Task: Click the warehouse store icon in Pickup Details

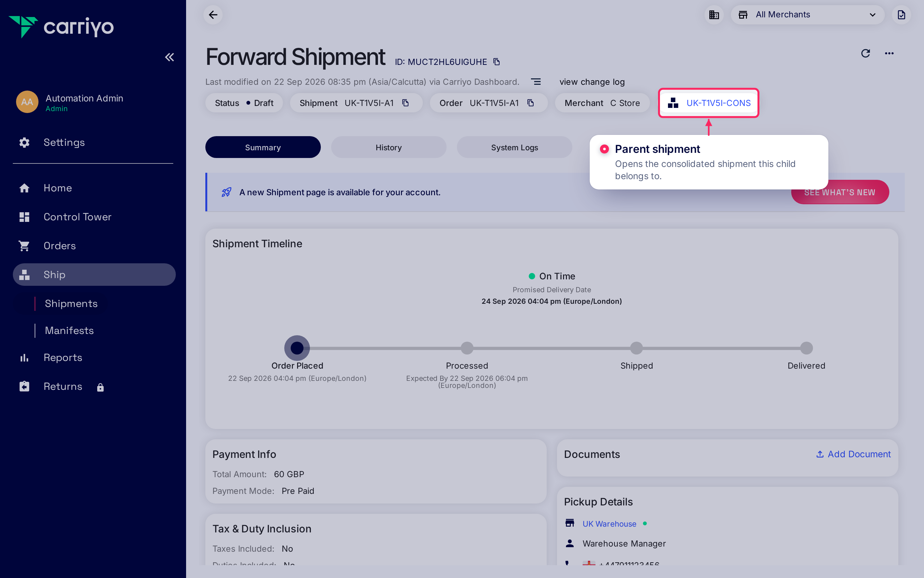Action: (570, 523)
